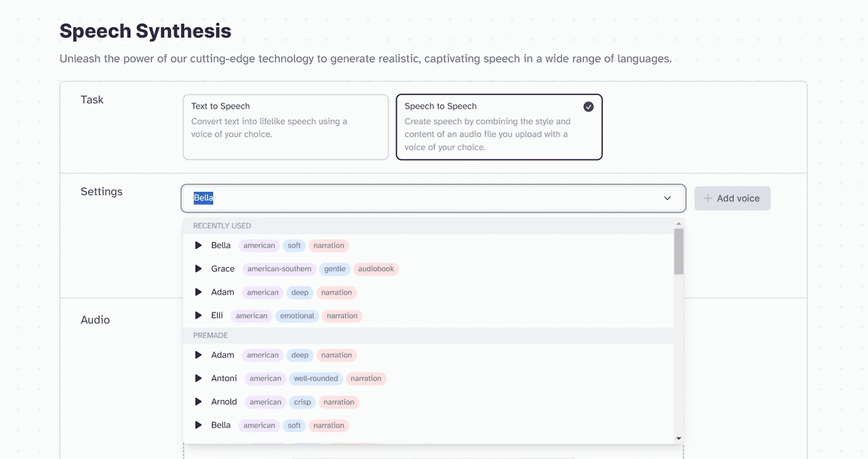Choose Grace from the voice list
The height and width of the screenshot is (459, 868).
(223, 269)
